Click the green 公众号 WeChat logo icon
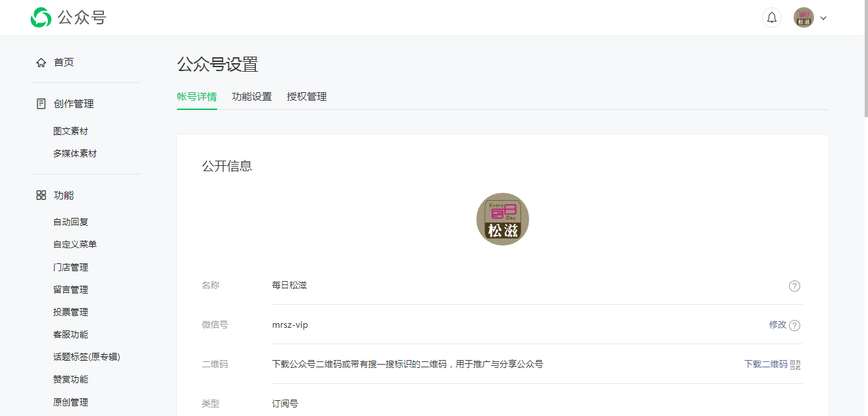 (x=41, y=17)
